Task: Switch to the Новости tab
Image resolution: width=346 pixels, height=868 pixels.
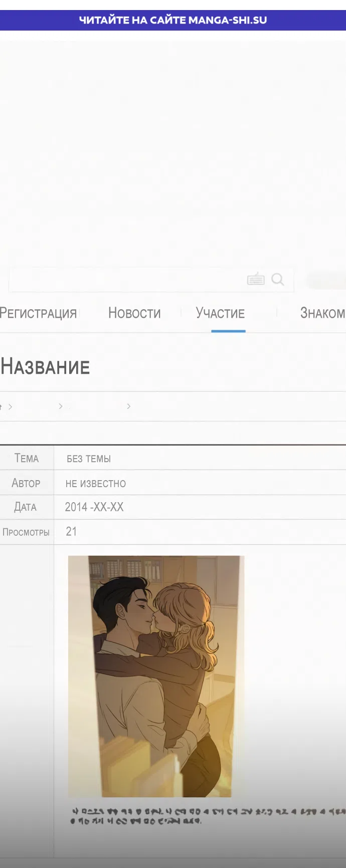Action: click(x=134, y=313)
